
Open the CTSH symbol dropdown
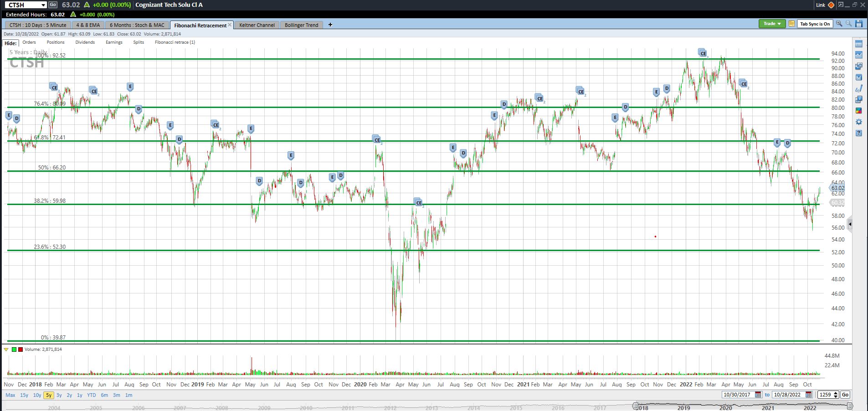(x=43, y=5)
